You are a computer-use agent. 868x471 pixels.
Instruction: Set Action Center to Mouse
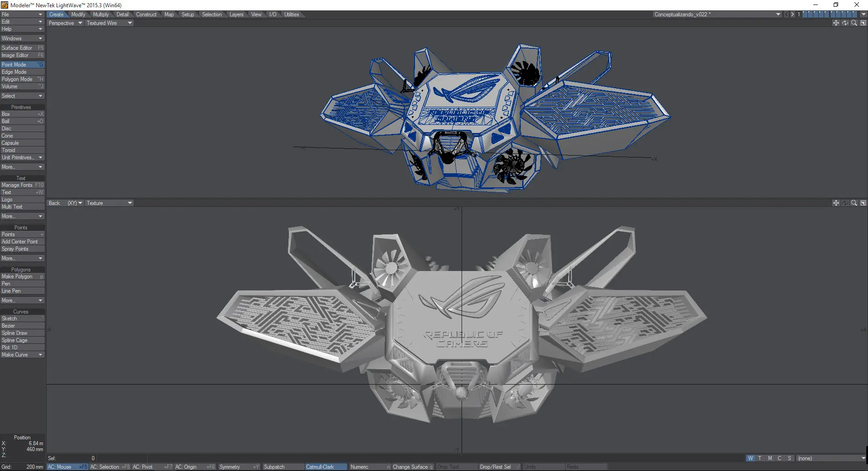pos(67,467)
